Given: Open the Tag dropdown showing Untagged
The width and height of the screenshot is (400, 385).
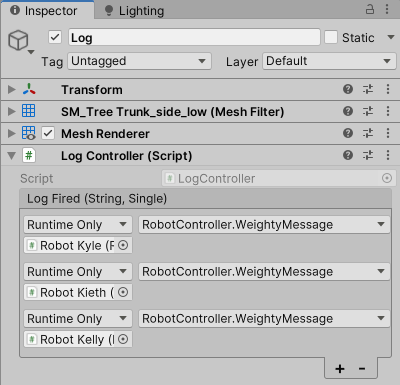Looking at the screenshot, I should [x=139, y=61].
